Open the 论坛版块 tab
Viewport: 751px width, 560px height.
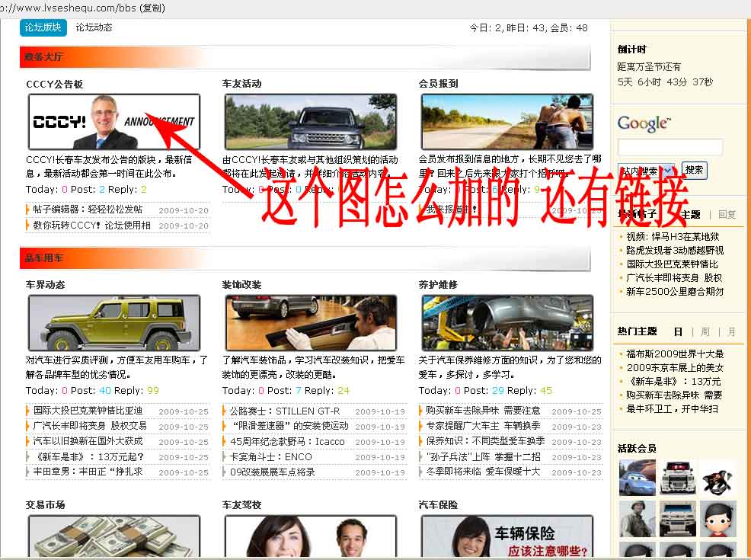pyautogui.click(x=43, y=27)
